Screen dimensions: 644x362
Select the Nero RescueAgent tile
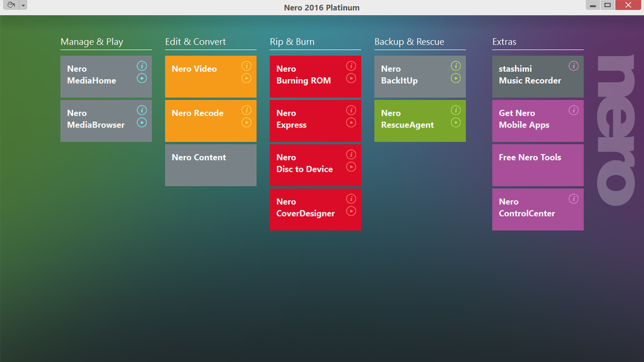click(x=420, y=121)
